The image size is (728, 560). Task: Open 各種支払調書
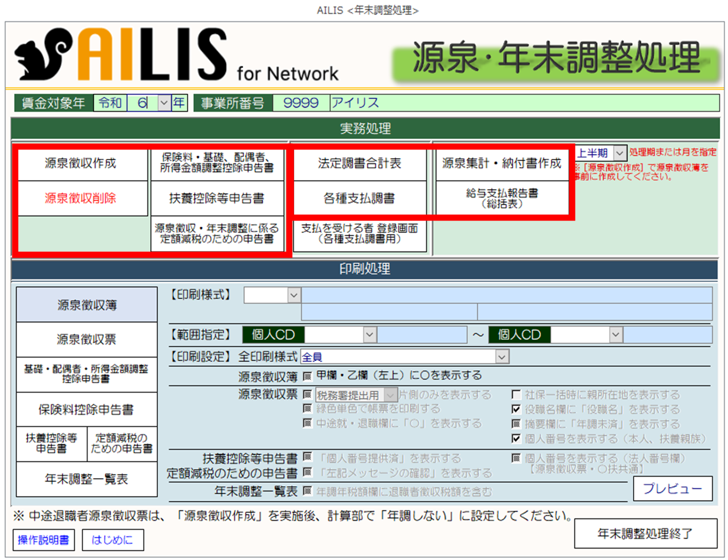pyautogui.click(x=360, y=198)
